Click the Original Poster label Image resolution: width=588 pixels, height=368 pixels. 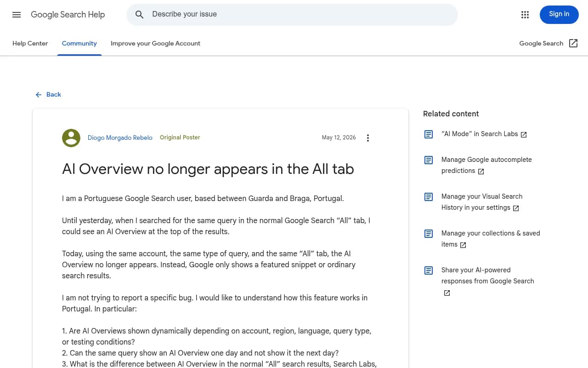pos(180,138)
